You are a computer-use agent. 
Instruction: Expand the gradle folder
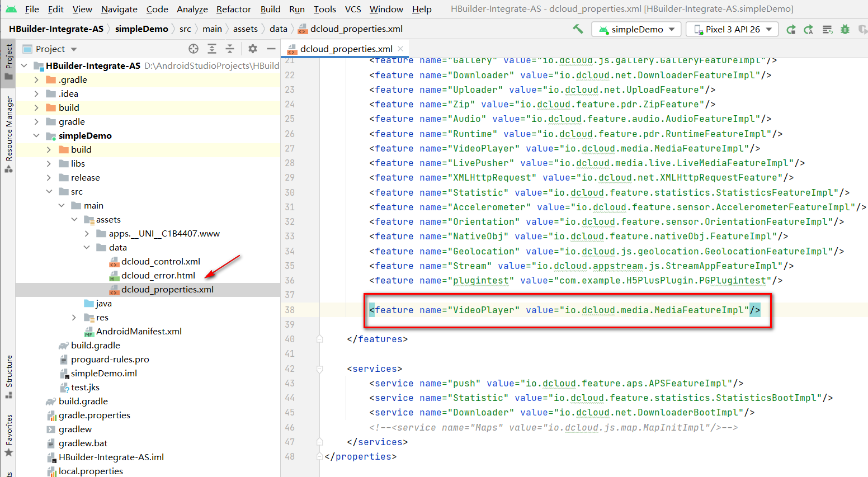pyautogui.click(x=36, y=121)
